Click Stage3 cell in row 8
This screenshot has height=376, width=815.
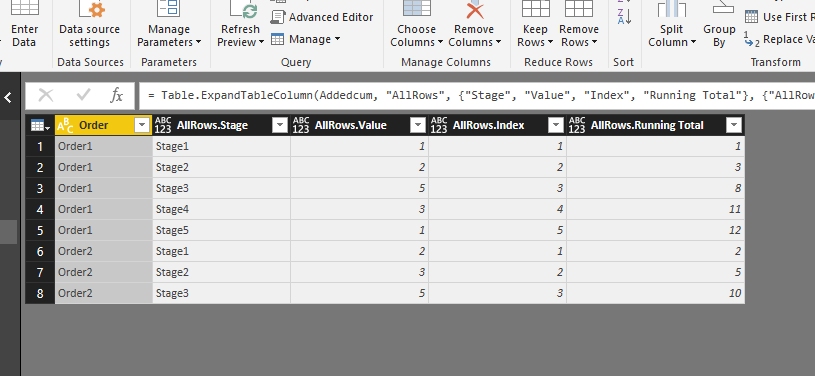[x=221, y=293]
